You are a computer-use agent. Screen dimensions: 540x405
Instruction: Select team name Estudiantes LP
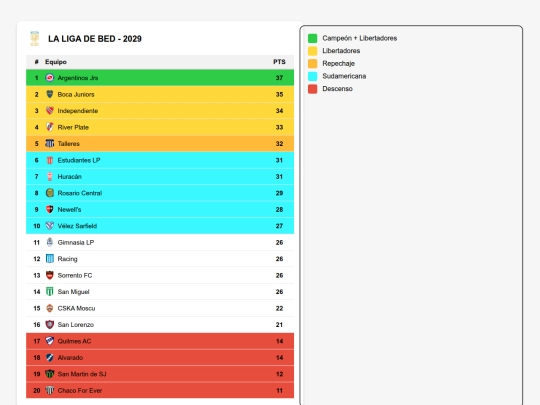pos(79,160)
